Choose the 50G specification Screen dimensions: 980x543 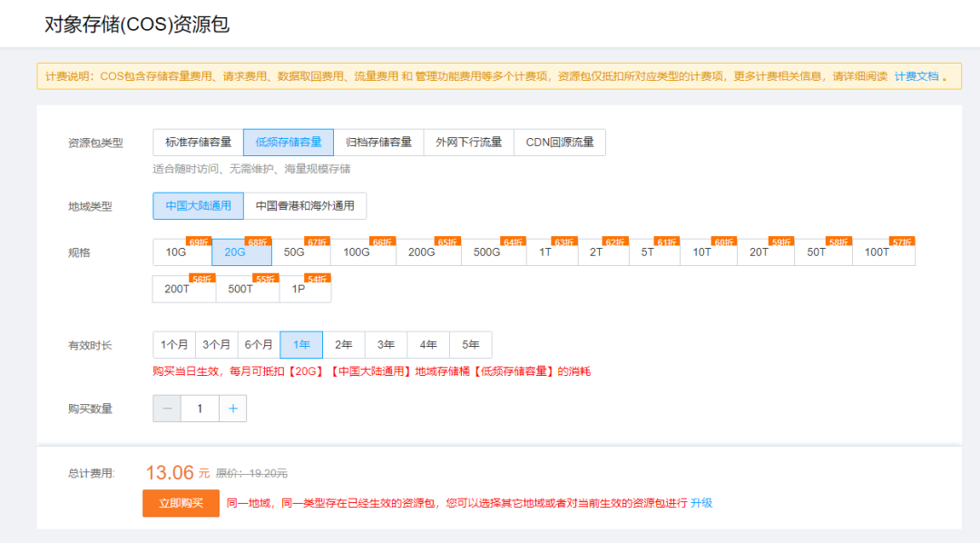point(300,252)
